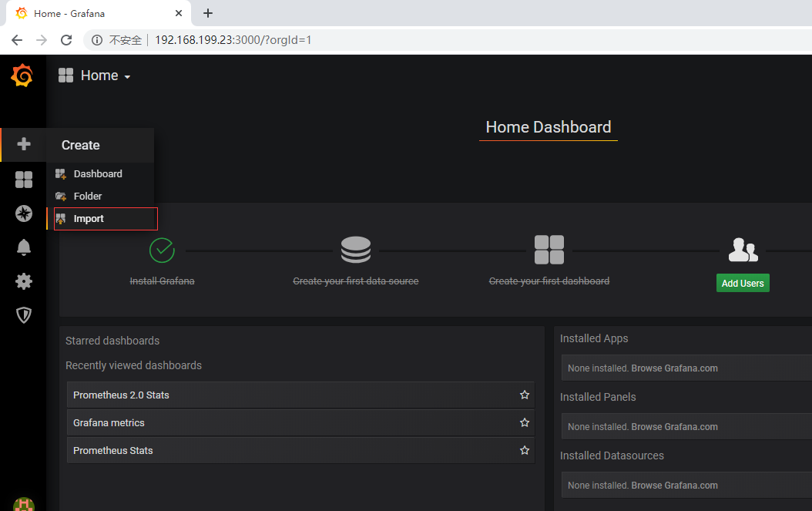Click the site info not-secure icon
The height and width of the screenshot is (511, 812).
click(97, 40)
